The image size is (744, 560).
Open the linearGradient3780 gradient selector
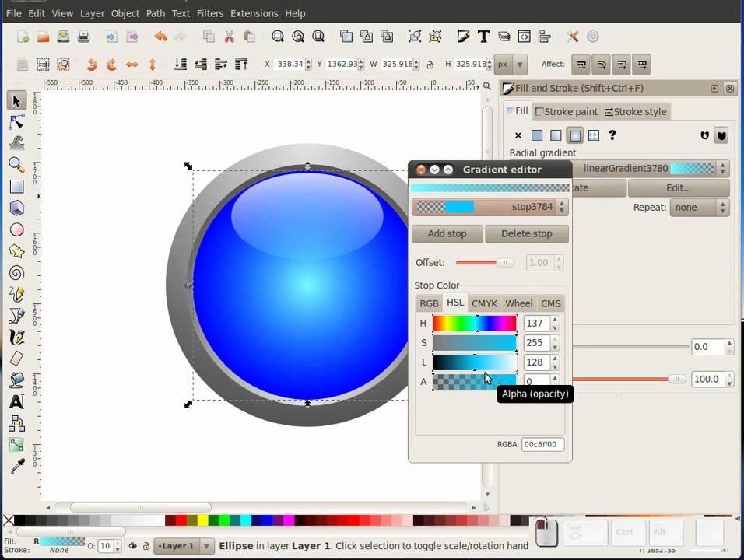point(650,168)
